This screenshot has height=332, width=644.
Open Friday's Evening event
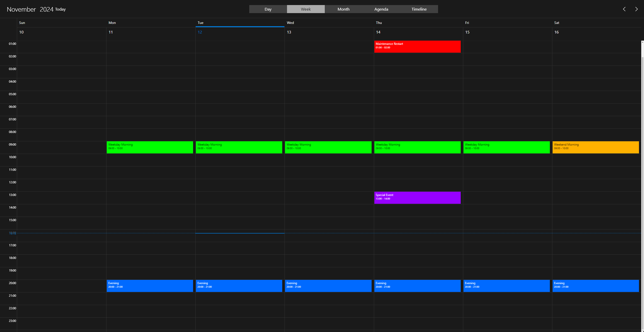click(506, 286)
